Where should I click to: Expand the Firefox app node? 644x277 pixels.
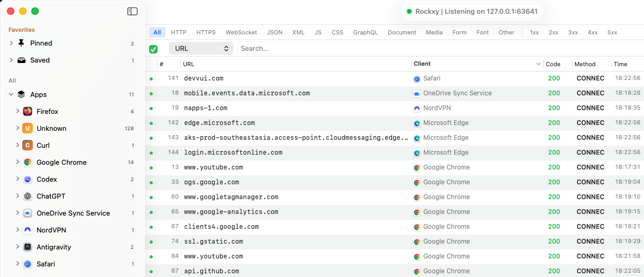[18, 111]
